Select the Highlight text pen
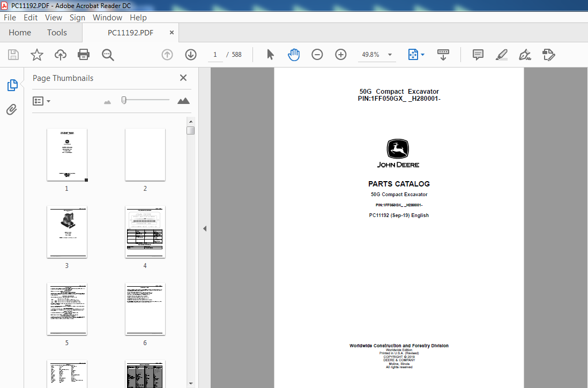The image size is (588, 388). click(x=502, y=55)
